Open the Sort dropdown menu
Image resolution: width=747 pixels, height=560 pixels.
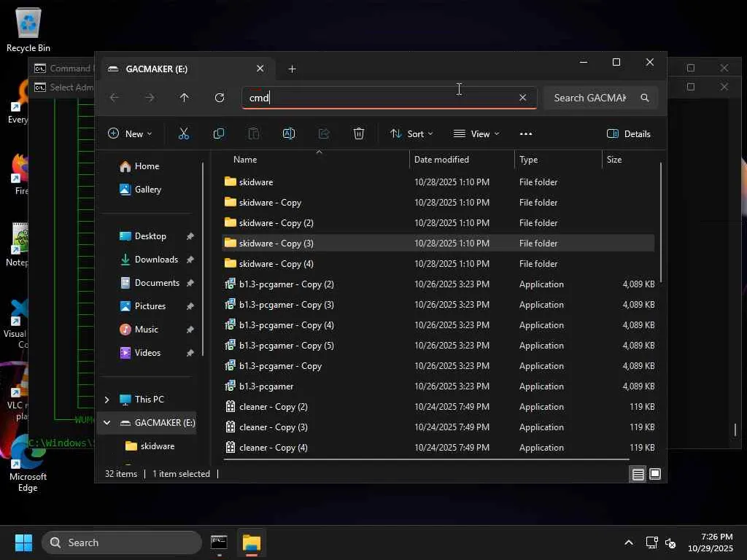click(411, 133)
